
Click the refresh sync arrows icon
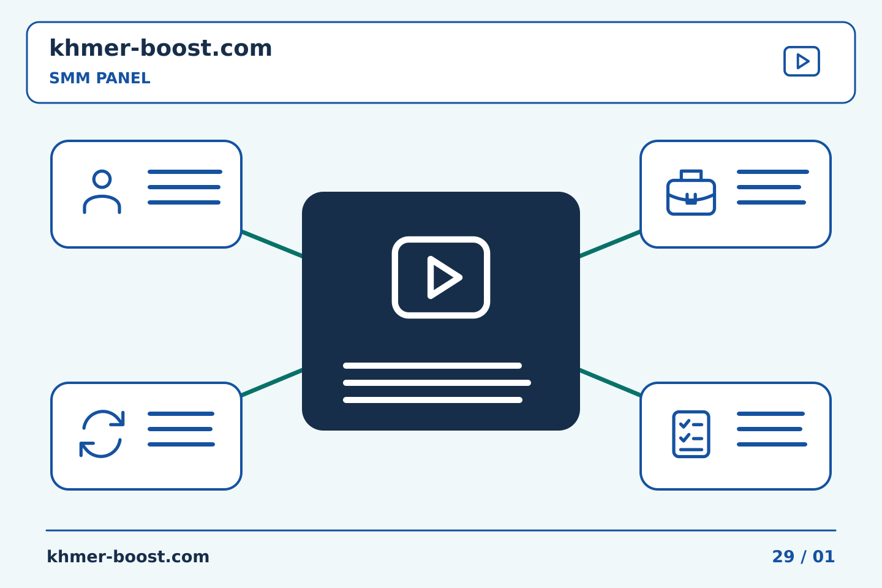tap(102, 434)
